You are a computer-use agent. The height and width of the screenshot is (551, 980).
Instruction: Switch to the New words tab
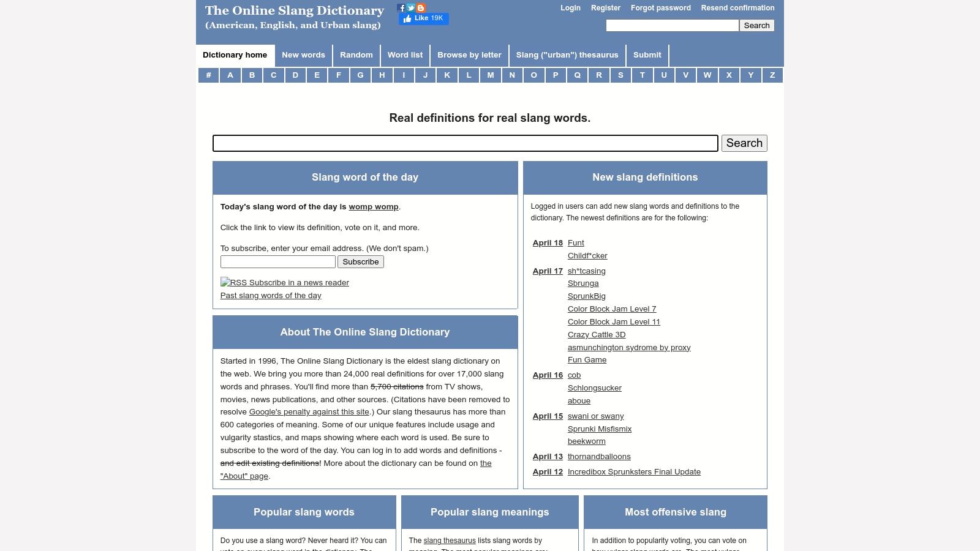coord(303,55)
